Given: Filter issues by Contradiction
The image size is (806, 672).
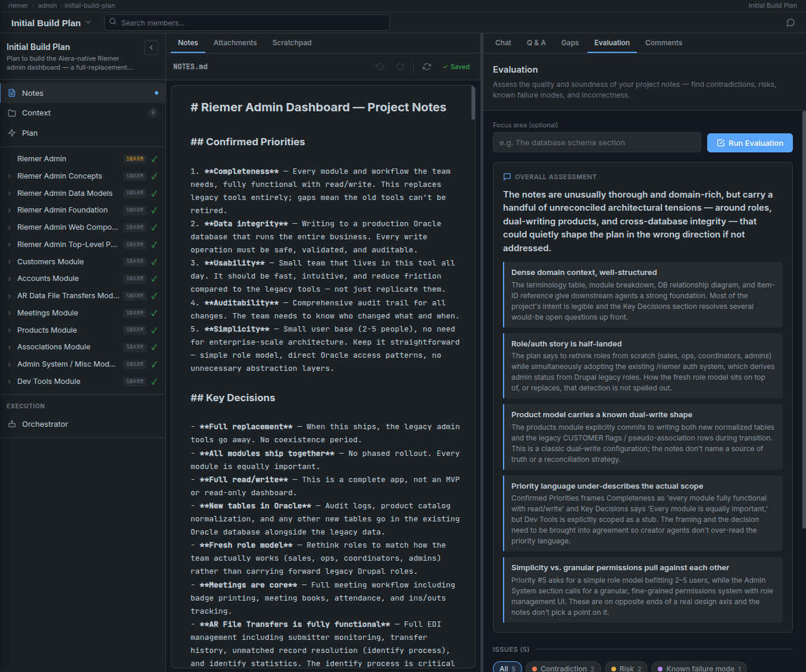Looking at the screenshot, I should pyautogui.click(x=563, y=668).
